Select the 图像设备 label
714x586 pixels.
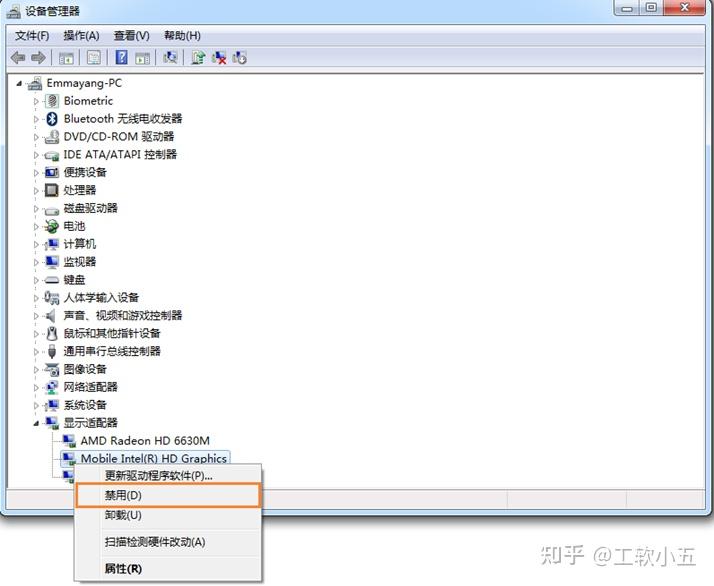click(85, 369)
